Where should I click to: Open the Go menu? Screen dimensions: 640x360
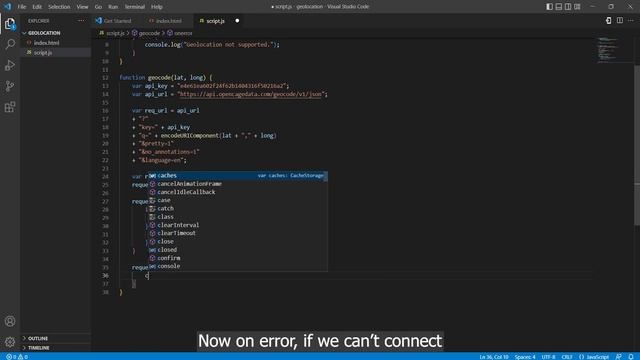tap(98, 7)
